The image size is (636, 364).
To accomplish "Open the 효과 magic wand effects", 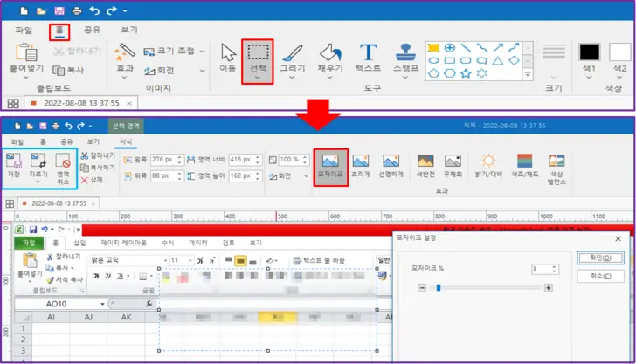I will tap(125, 58).
